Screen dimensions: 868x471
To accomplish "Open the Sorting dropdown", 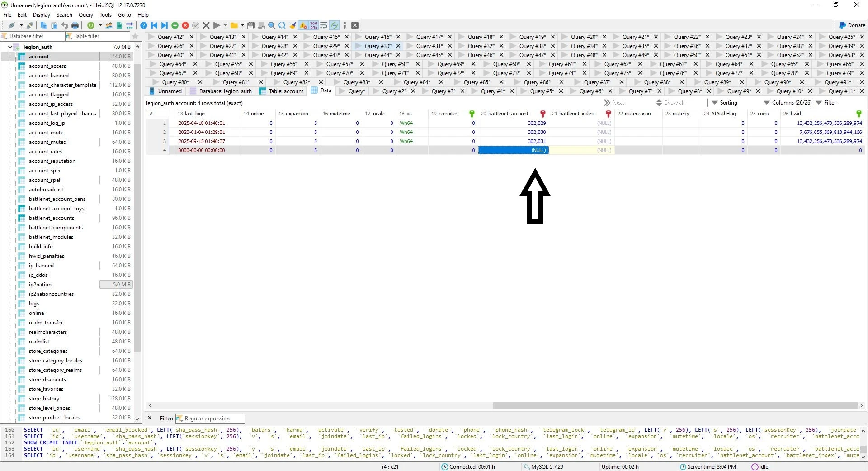I will click(725, 103).
